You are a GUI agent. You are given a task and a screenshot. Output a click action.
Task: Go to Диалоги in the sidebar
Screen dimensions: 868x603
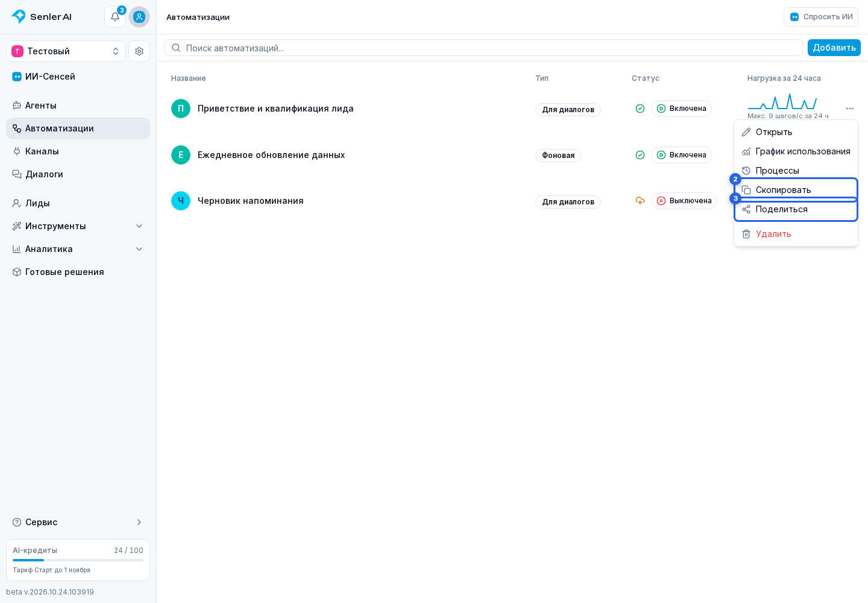point(78,174)
